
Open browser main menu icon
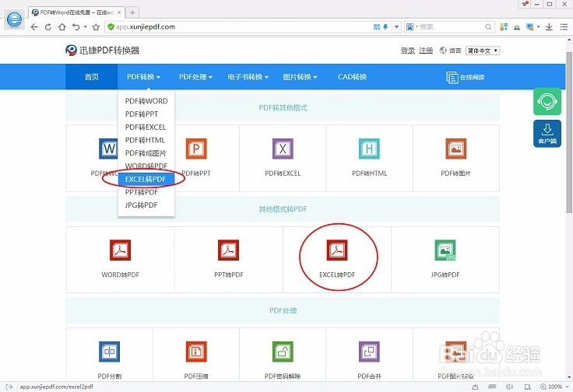click(564, 27)
